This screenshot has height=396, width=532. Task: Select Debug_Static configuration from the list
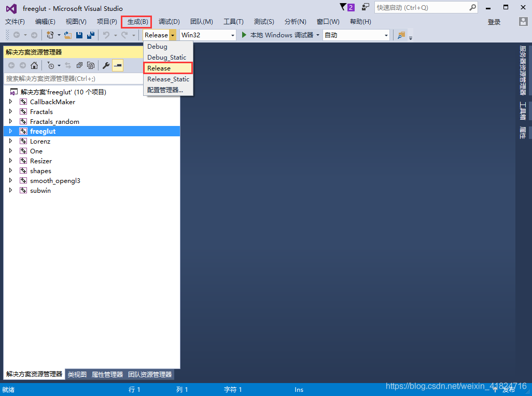[x=169, y=58]
